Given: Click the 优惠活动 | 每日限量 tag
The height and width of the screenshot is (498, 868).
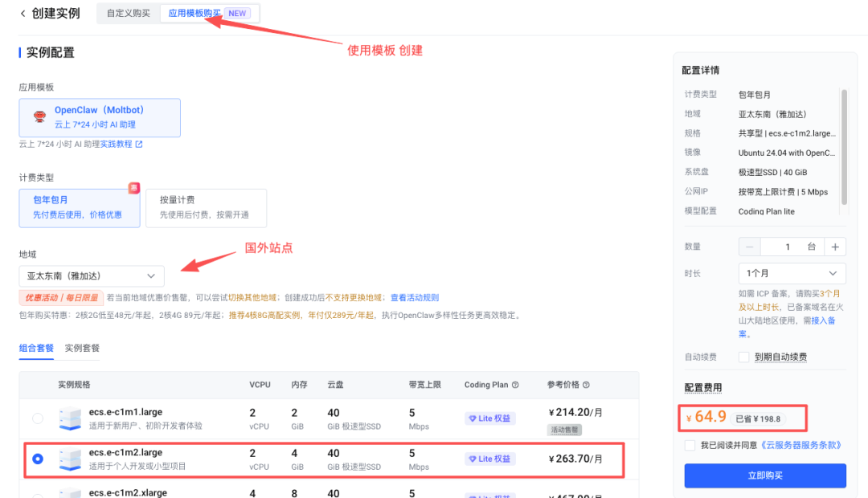Looking at the screenshot, I should click(x=61, y=298).
